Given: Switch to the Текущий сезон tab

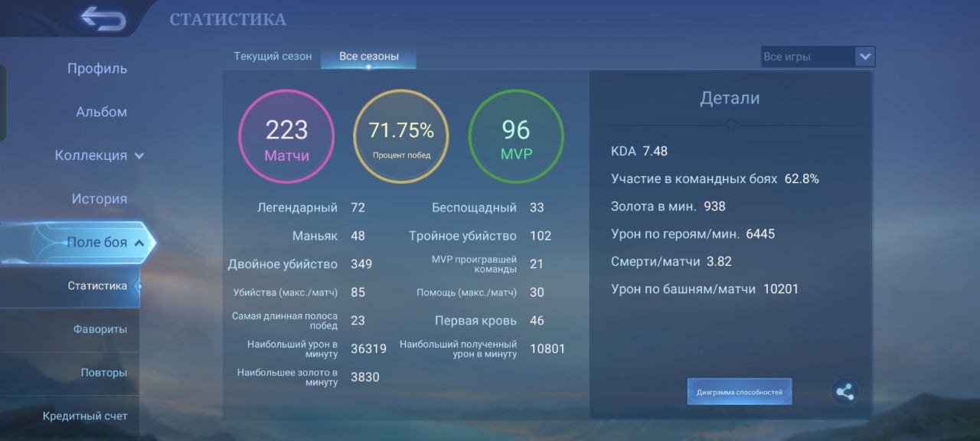Looking at the screenshot, I should 273,57.
